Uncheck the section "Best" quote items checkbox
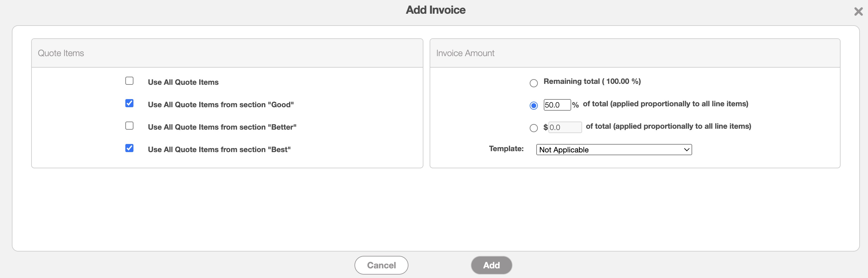The image size is (868, 278). click(129, 148)
